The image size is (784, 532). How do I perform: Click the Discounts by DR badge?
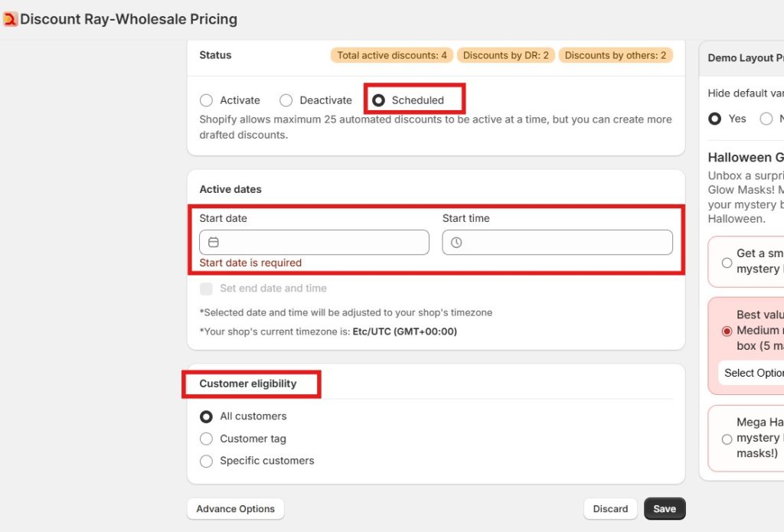pyautogui.click(x=505, y=55)
